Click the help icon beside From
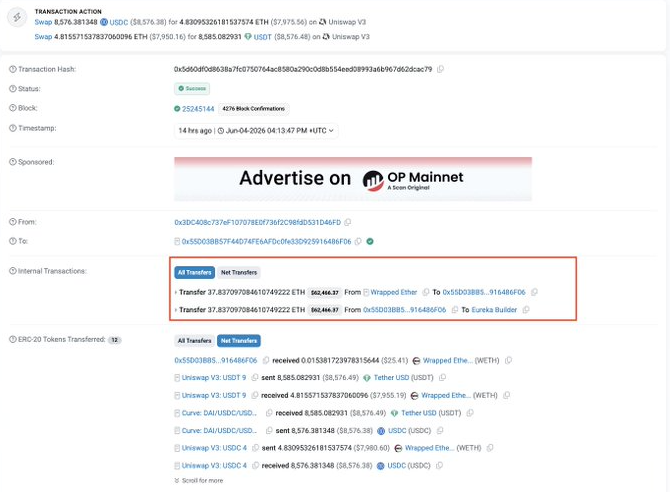 tap(13, 222)
